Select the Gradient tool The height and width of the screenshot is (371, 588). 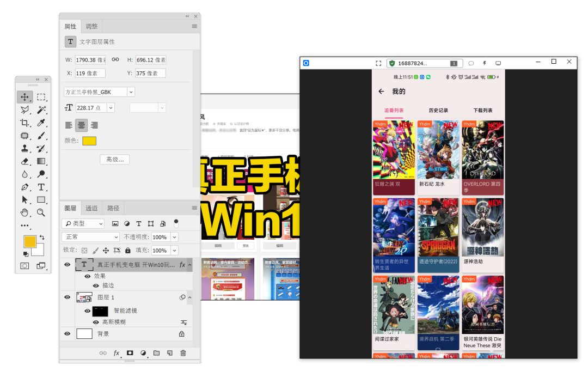[x=41, y=161]
